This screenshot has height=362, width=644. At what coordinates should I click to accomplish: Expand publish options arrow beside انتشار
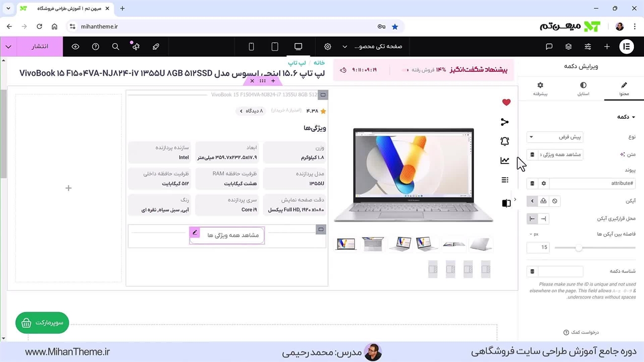pyautogui.click(x=9, y=46)
